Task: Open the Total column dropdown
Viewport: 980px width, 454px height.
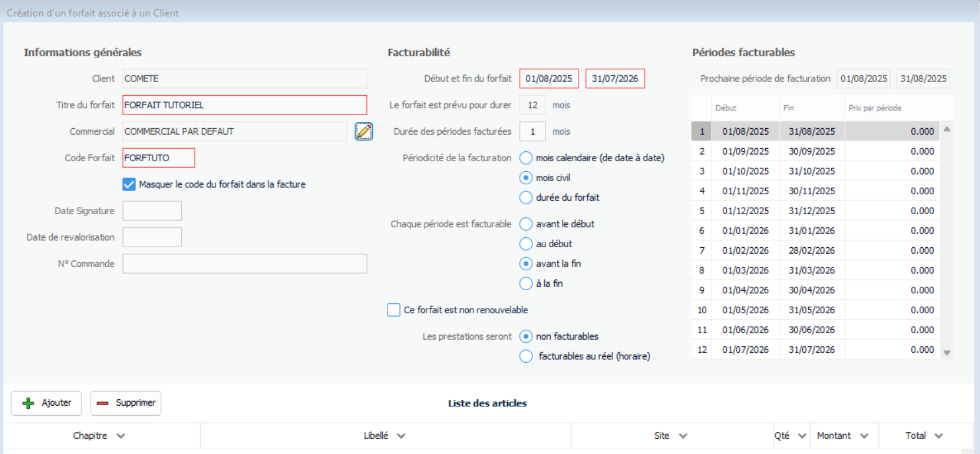Action: pos(938,436)
